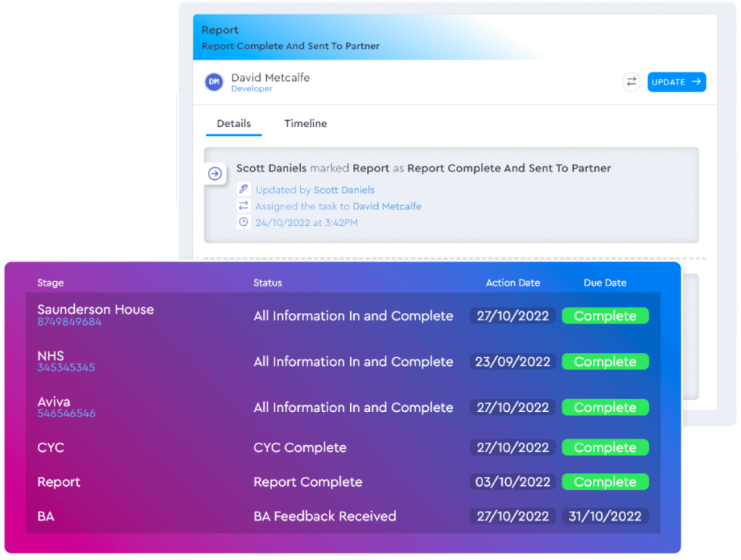
Task: Toggle the Complete status for Saunderson House
Action: click(605, 315)
